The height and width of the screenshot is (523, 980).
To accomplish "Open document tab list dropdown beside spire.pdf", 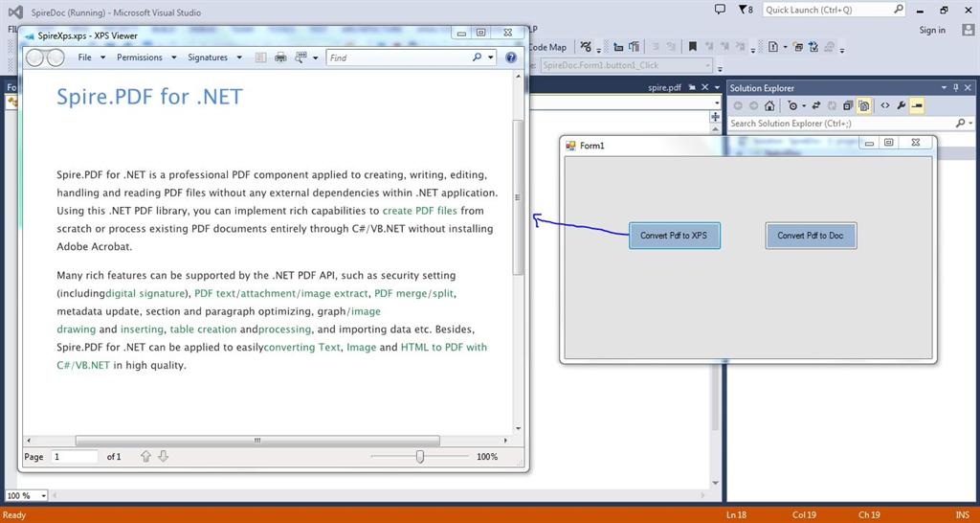I will click(x=718, y=87).
